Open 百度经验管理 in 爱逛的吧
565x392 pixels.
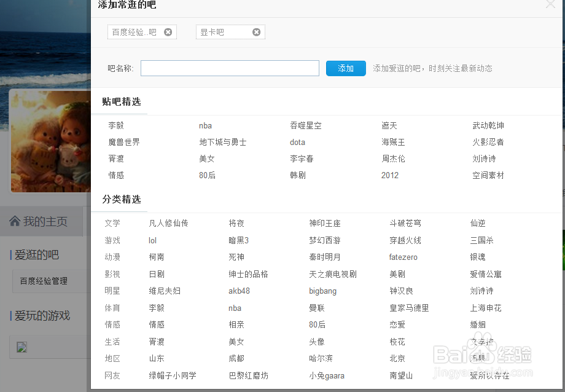44,281
